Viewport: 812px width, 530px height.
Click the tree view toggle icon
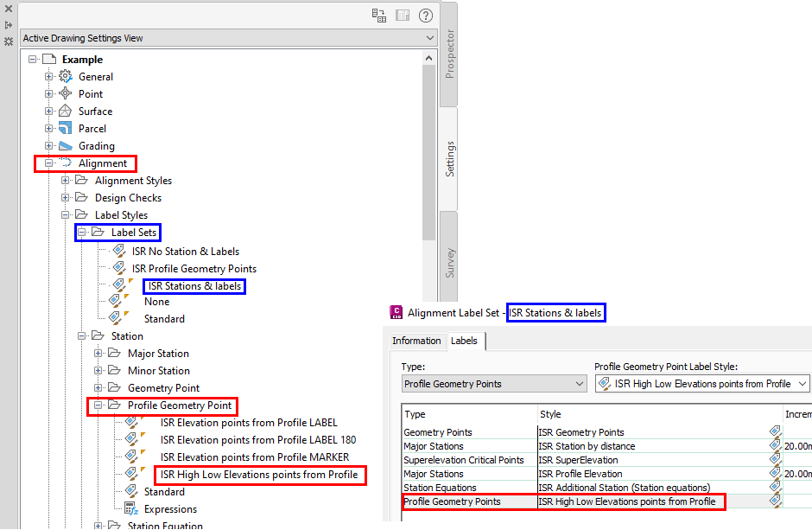pyautogui.click(x=379, y=16)
